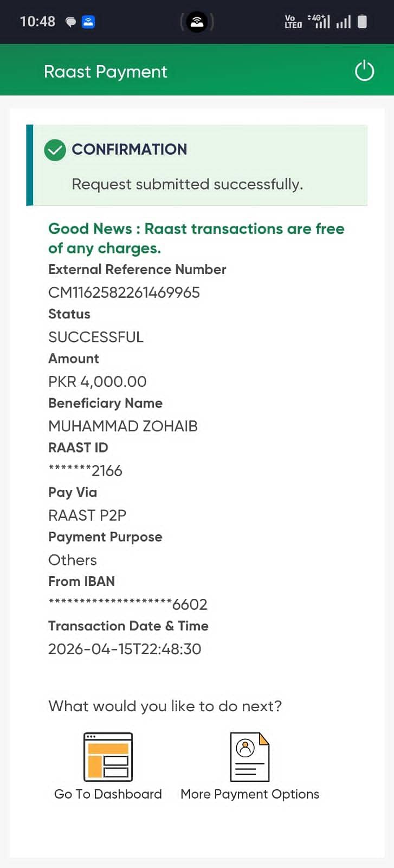Tap the green confirmation checkmark icon
The image size is (394, 868).
coord(55,150)
